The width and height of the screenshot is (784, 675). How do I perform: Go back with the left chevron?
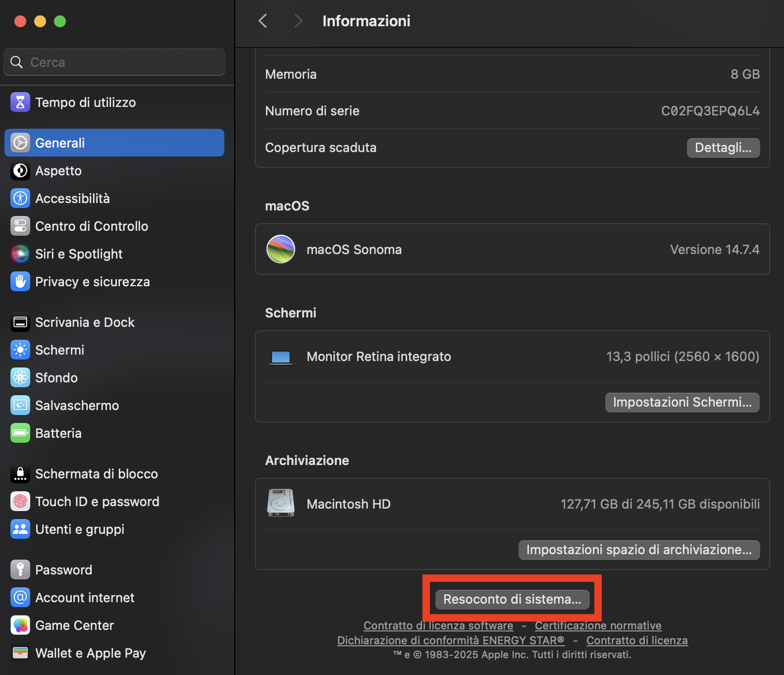point(263,21)
